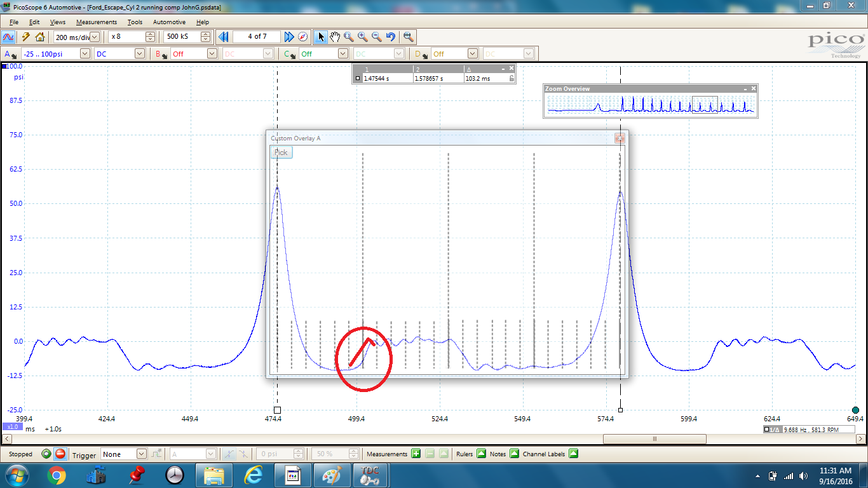Click the buffer number field 4 of 7
Screen dimensions: 868x488
tap(257, 37)
